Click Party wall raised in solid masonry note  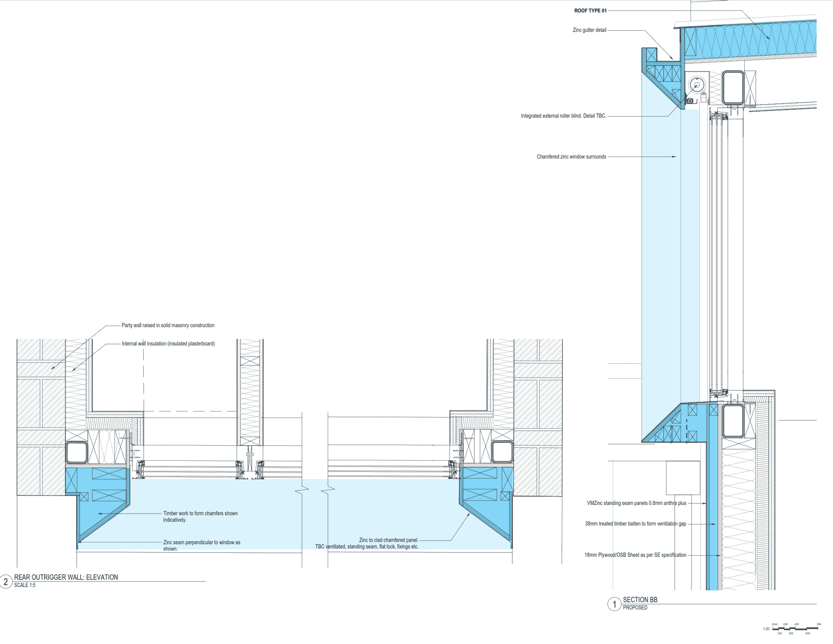pyautogui.click(x=168, y=325)
